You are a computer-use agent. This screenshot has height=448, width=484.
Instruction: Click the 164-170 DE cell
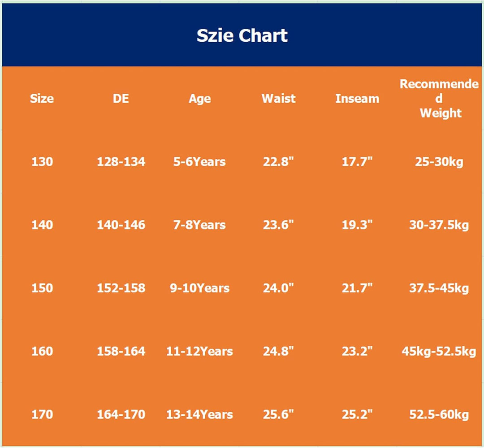point(121,414)
